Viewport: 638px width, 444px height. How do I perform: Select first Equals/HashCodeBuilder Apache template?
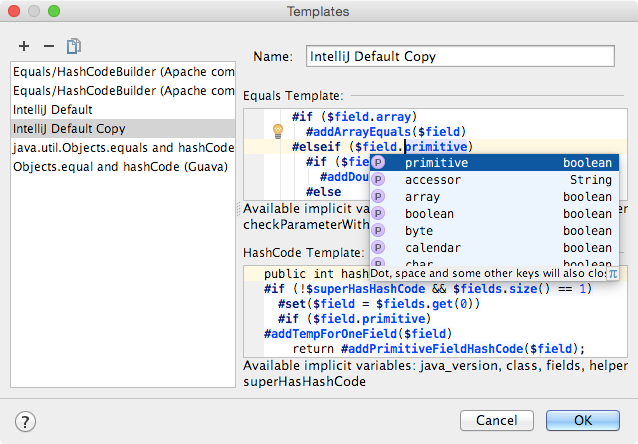click(x=123, y=72)
